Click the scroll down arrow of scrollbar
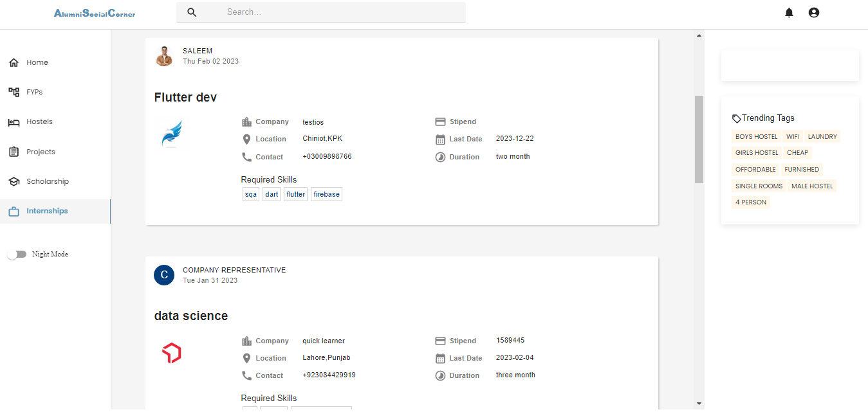 coord(699,403)
